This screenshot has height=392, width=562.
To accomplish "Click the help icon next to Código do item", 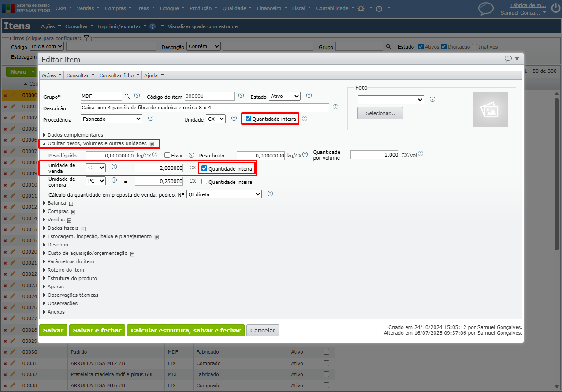I will click(x=241, y=95).
